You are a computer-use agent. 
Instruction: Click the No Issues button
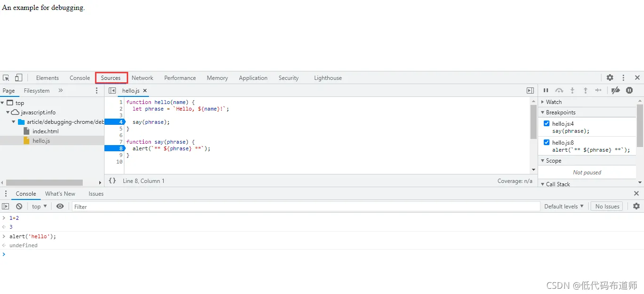coord(607,206)
